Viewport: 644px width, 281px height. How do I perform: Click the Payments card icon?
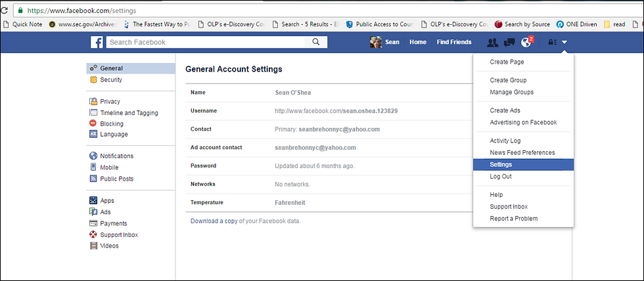coord(93,224)
